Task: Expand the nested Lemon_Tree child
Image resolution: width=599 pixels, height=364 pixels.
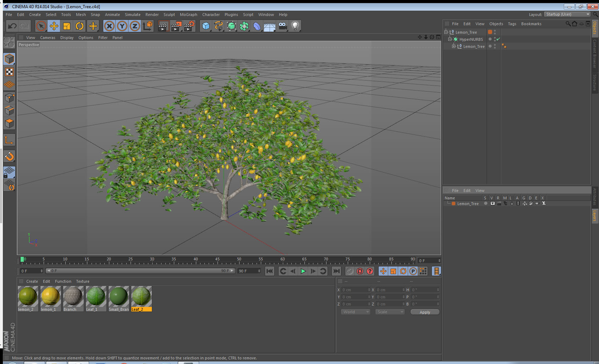Action: tap(454, 46)
